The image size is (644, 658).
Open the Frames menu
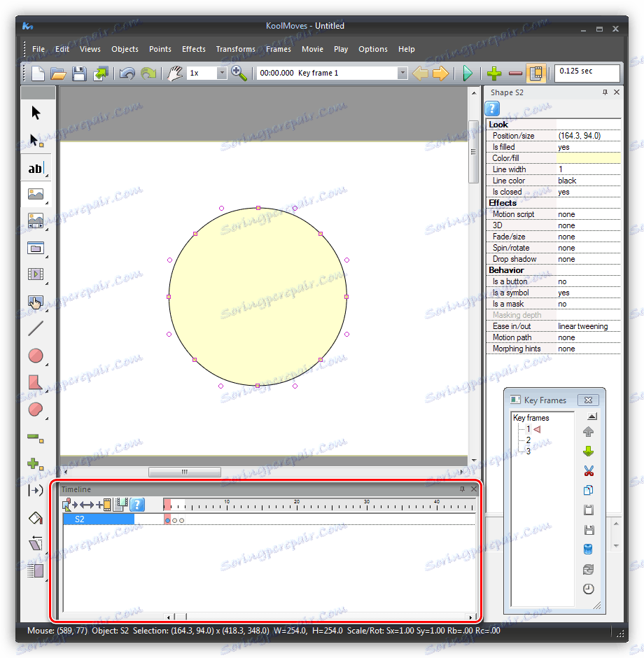click(x=278, y=49)
